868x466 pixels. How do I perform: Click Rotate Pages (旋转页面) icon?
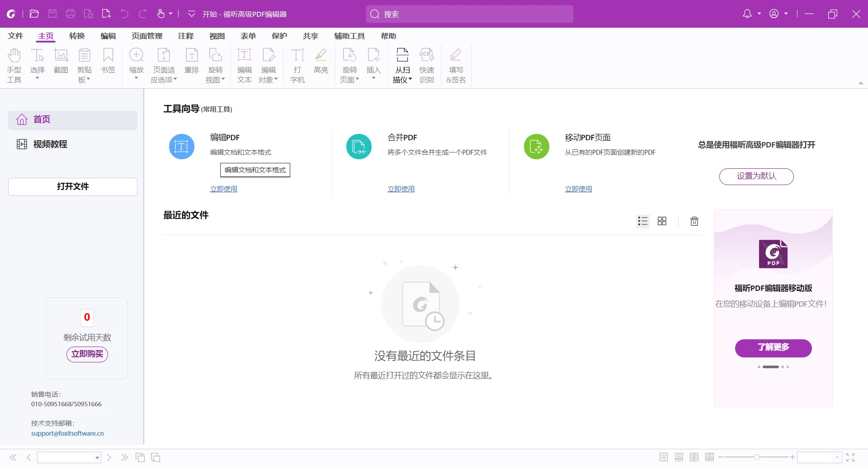(349, 65)
